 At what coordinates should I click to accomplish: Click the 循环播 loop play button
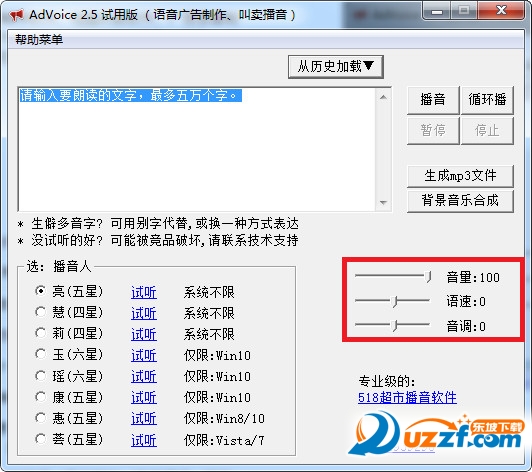[x=487, y=100]
